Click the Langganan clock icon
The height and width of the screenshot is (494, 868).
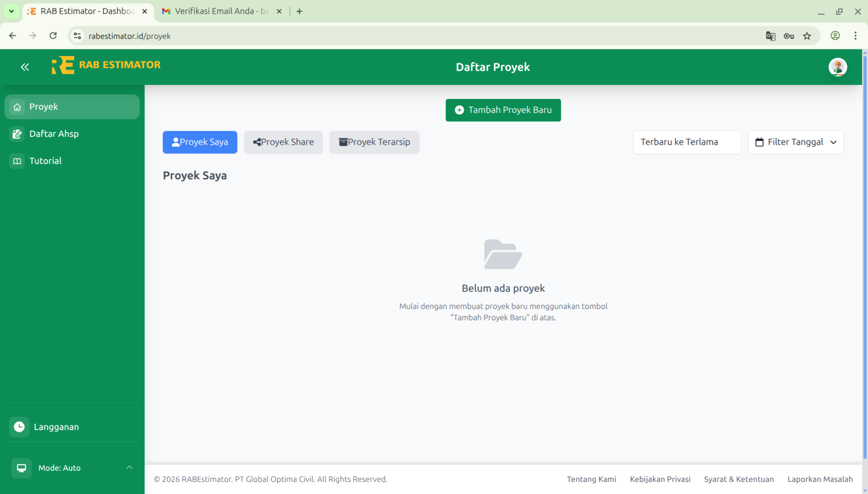[x=19, y=427]
